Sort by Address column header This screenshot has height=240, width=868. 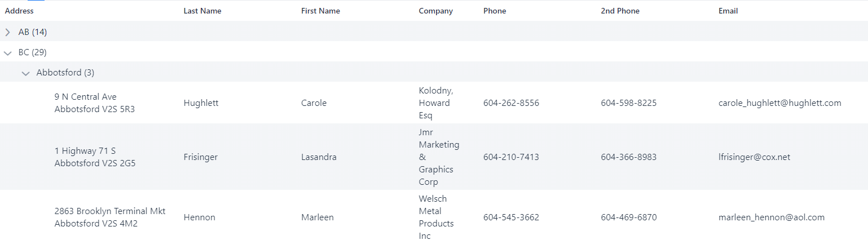(19, 11)
